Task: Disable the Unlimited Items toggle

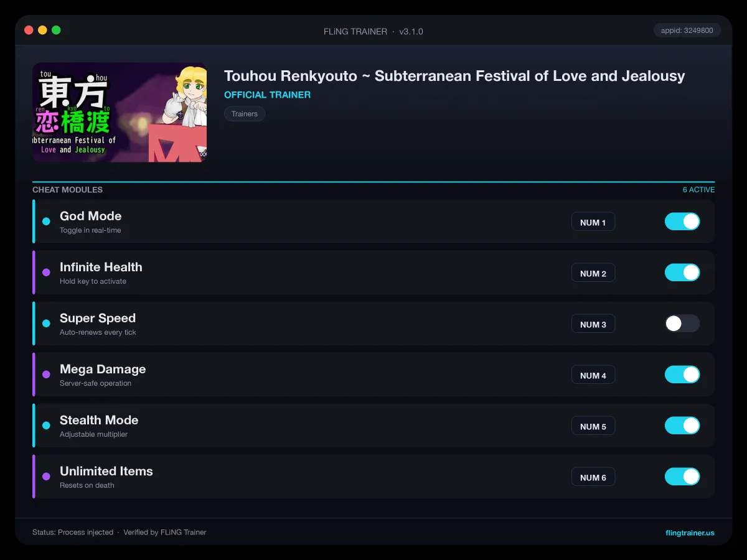Action: point(682,477)
